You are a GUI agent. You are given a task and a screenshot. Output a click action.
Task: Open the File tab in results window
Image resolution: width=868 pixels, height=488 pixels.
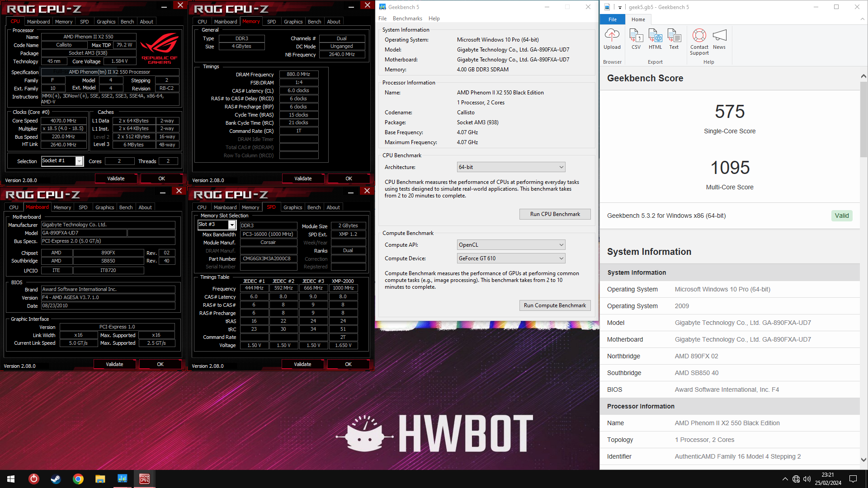(613, 19)
